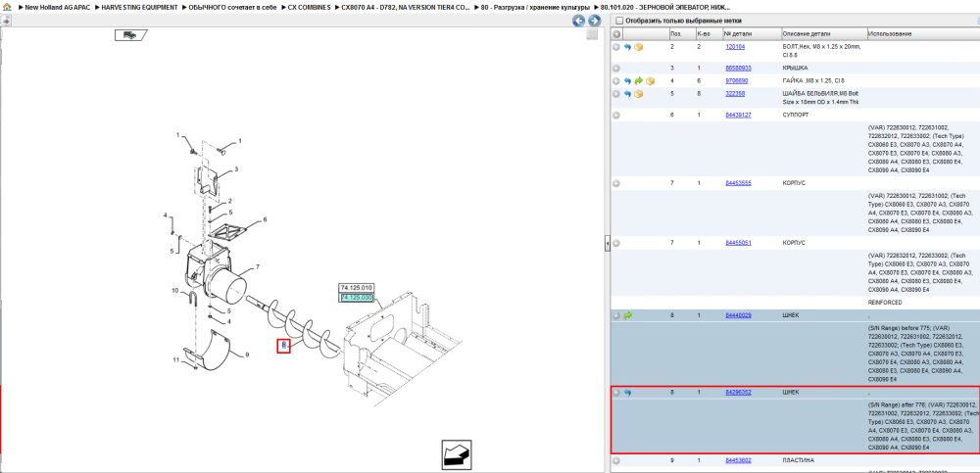The image size is (980, 473).
Task: Open CX8070 A4 - D782 breadcrumb
Action: click(x=407, y=7)
